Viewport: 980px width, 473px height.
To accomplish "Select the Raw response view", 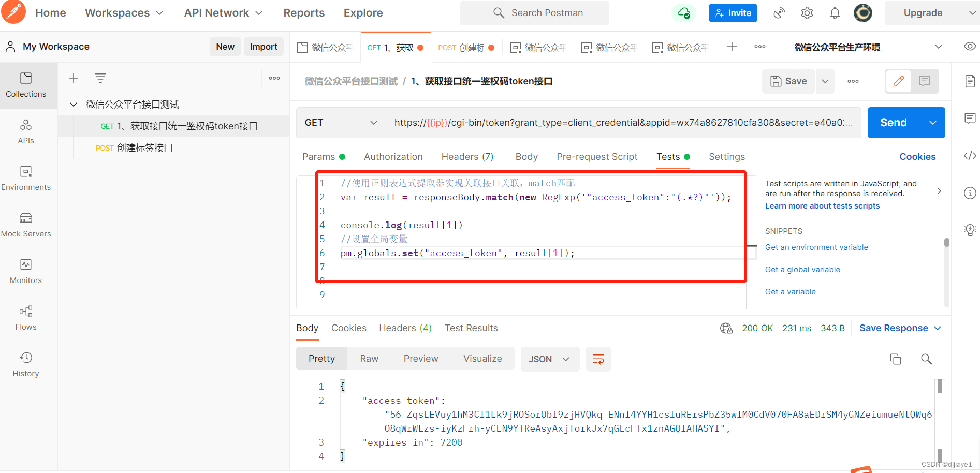I will click(369, 359).
